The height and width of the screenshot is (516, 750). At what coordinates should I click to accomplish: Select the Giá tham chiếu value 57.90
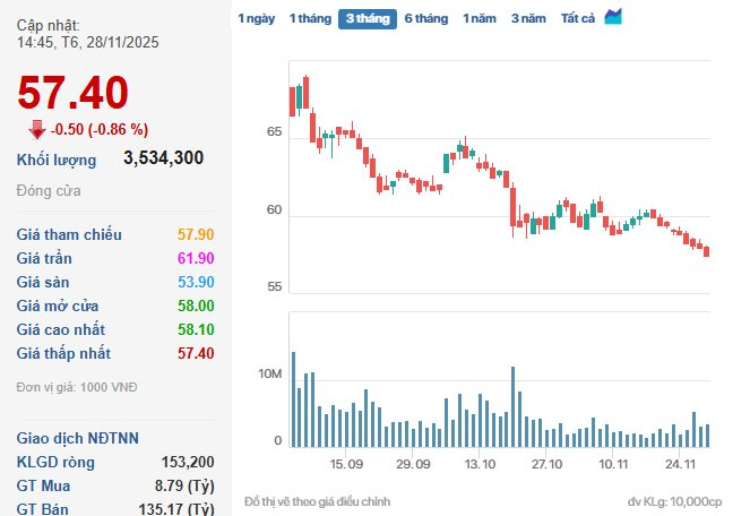(195, 235)
